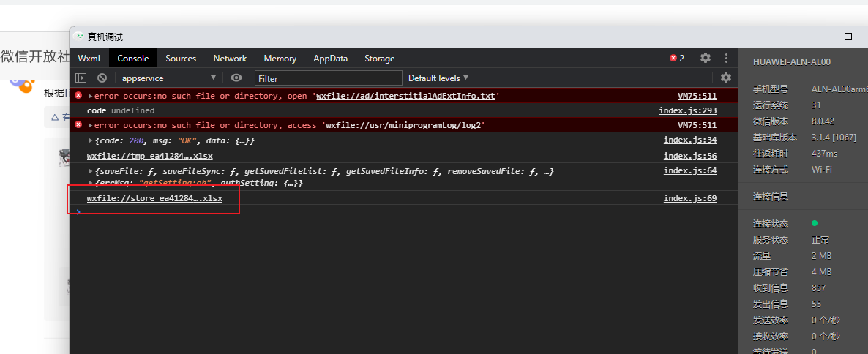Image resolution: width=868 pixels, height=354 pixels.
Task: Open source link index.js:34
Action: click(690, 140)
